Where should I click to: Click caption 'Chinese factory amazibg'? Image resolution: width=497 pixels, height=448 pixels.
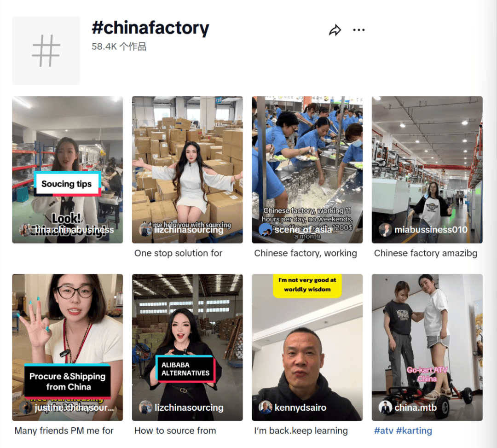click(x=425, y=253)
